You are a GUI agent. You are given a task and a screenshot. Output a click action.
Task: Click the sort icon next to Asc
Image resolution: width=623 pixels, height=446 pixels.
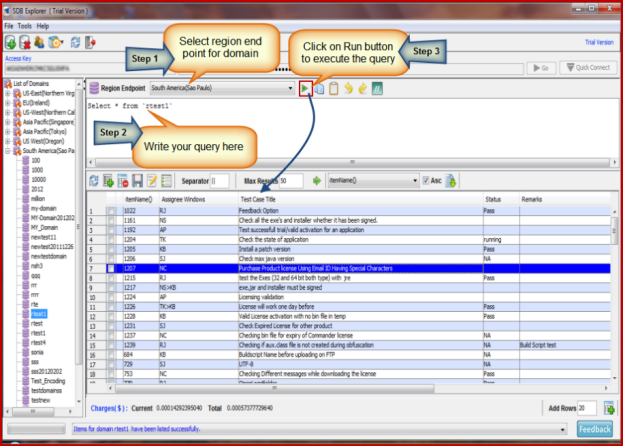tap(451, 181)
